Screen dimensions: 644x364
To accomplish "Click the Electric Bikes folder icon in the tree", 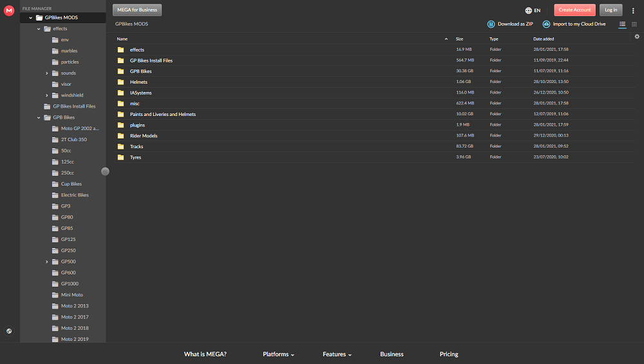I will pyautogui.click(x=55, y=195).
